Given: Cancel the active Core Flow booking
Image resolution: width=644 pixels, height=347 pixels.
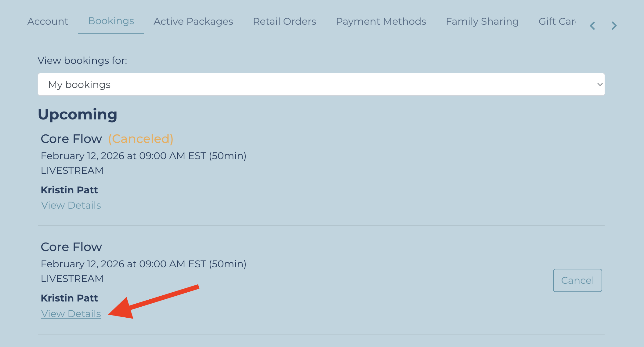Looking at the screenshot, I should pos(577,280).
